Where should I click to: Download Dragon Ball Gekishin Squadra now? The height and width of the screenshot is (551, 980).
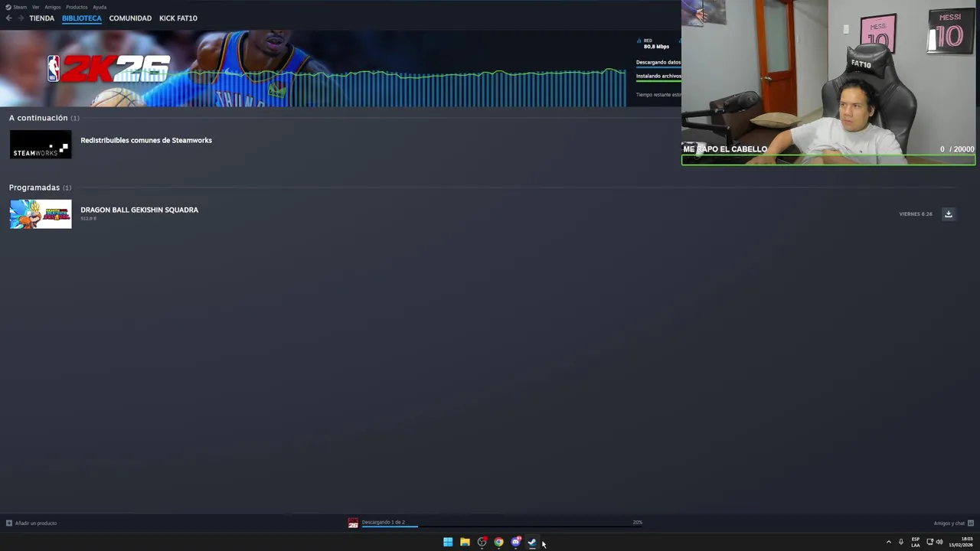(x=948, y=214)
